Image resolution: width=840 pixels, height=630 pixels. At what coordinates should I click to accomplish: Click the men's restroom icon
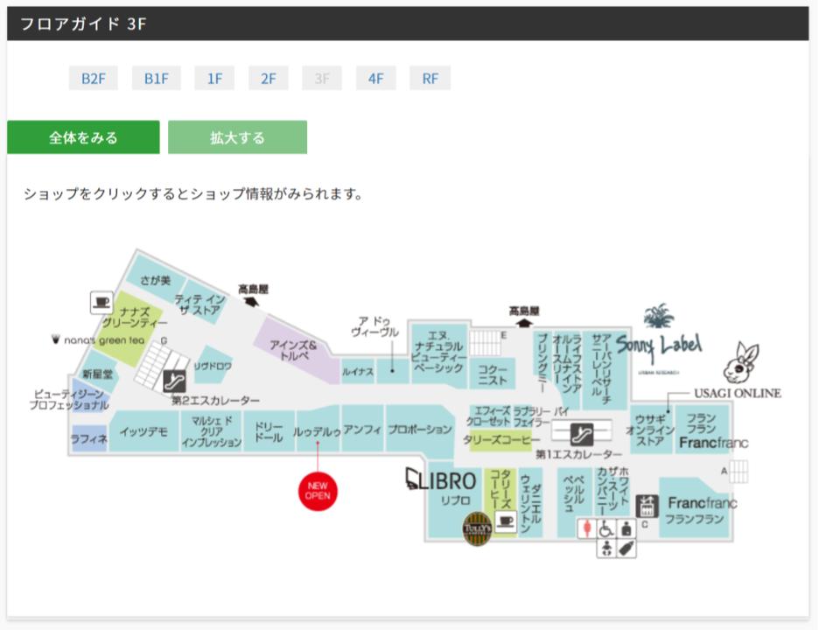point(626,528)
